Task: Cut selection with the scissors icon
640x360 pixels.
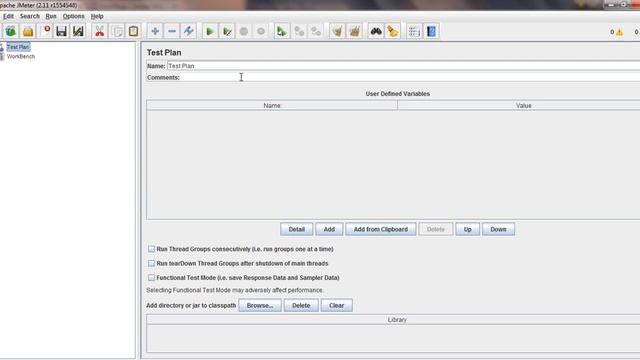Action: [x=100, y=31]
